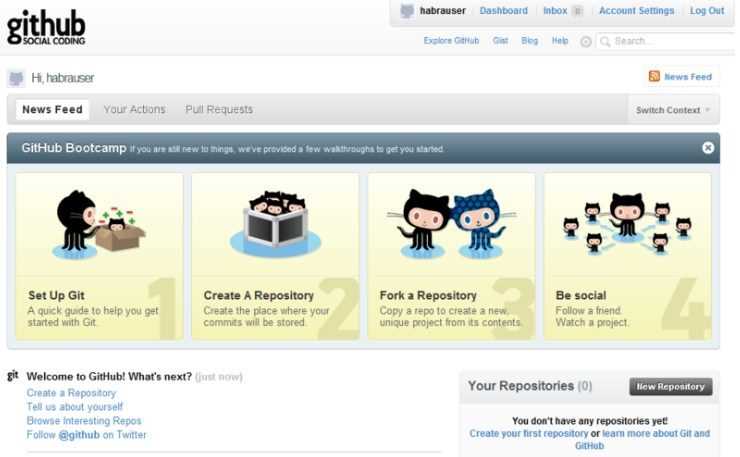Open the Inbox message count icon

pos(577,11)
